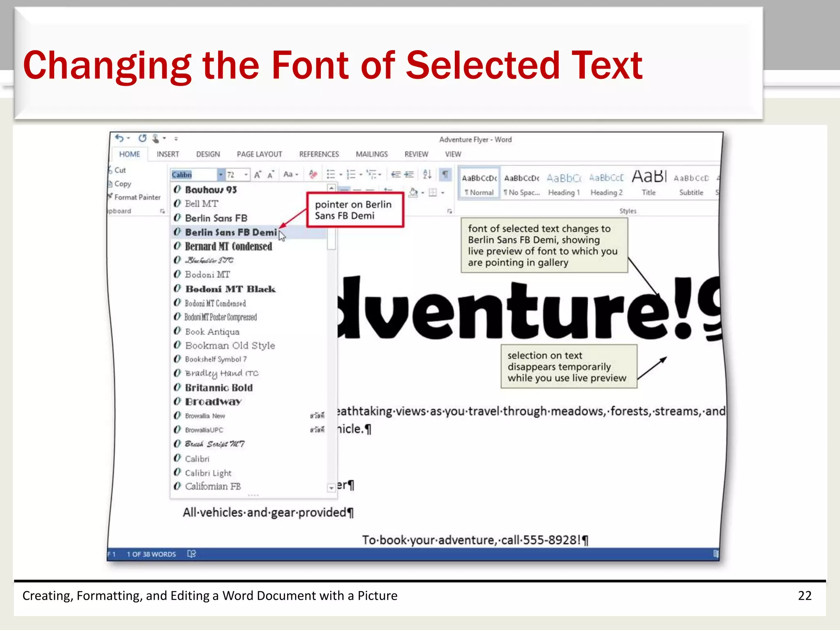Click the Redo icon in quick access toolbar
Image resolution: width=840 pixels, height=630 pixels.
tap(142, 138)
